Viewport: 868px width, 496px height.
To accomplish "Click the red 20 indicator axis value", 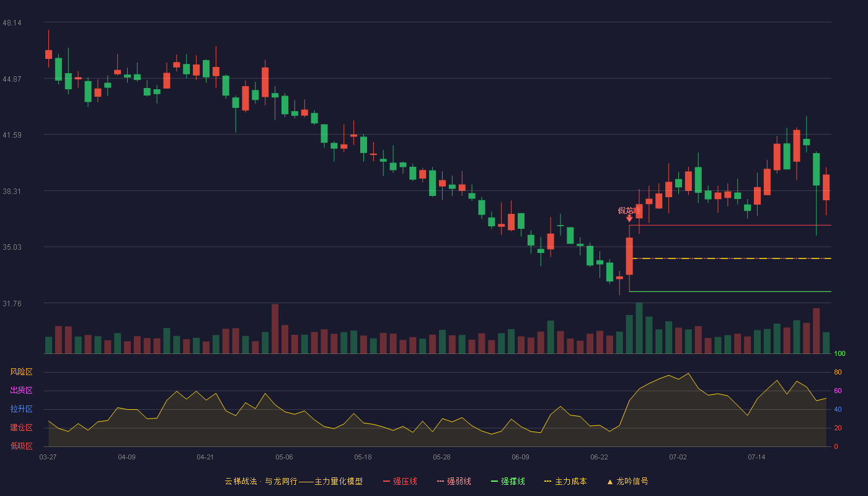I will coord(838,428).
